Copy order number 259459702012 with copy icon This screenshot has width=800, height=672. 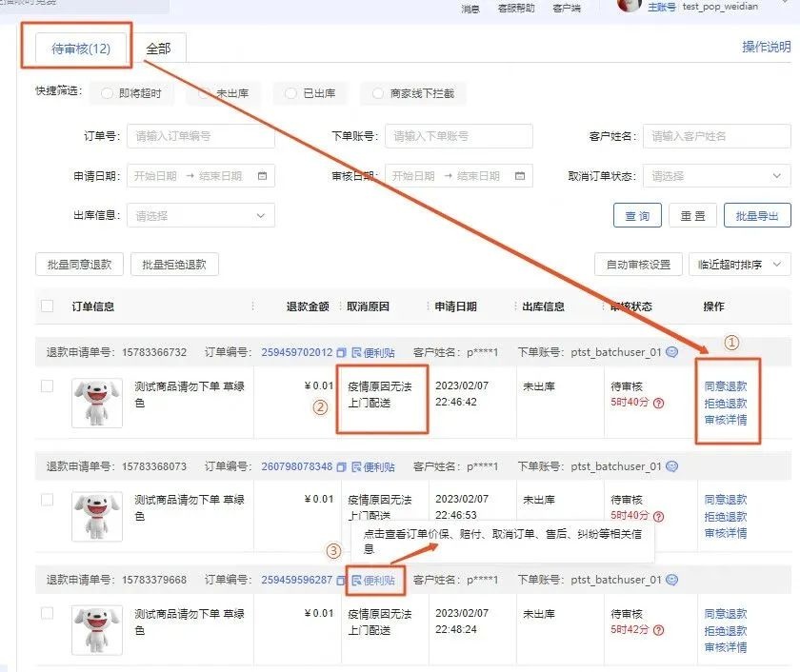pyautogui.click(x=341, y=352)
